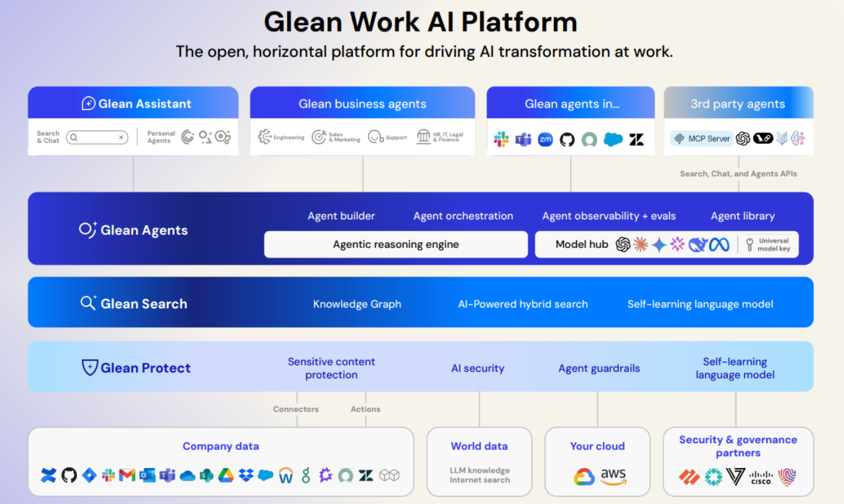
Task: Click the Agentic reasoning engine box
Action: (396, 245)
